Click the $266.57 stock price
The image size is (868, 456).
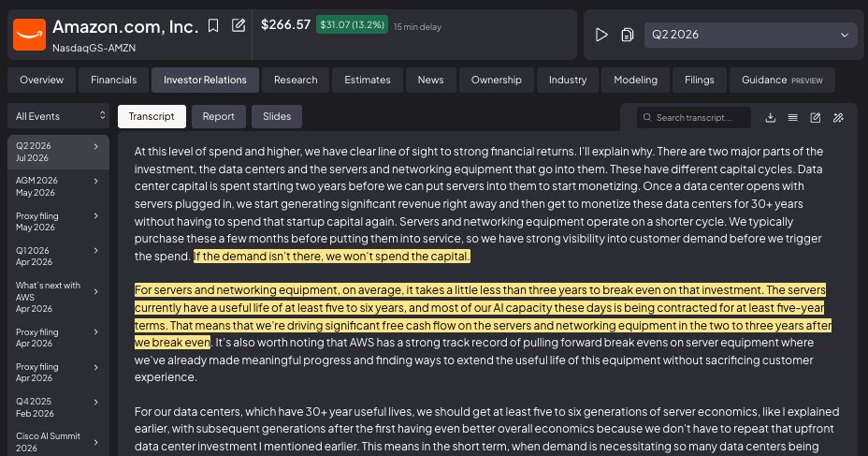285,25
